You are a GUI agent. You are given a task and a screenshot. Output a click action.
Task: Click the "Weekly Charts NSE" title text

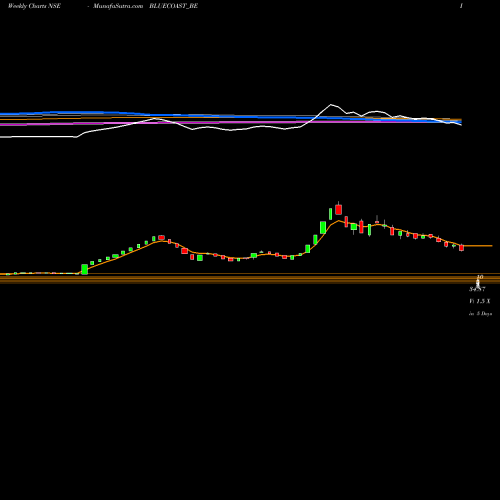[x=34, y=6]
